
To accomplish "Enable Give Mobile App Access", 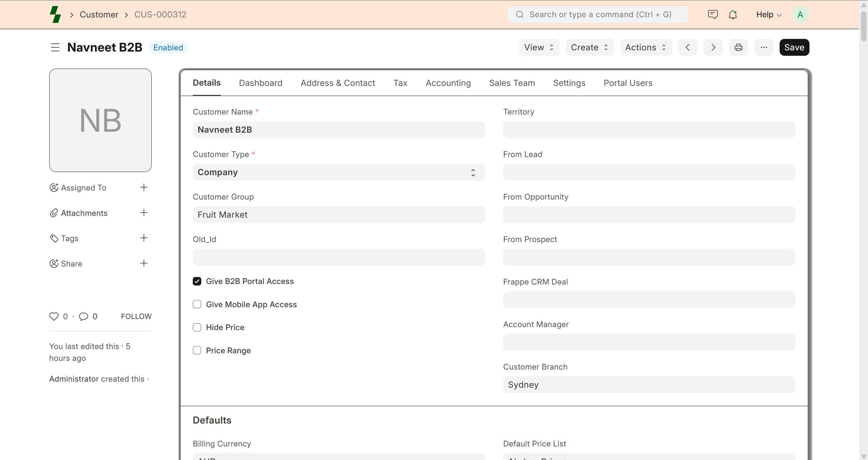I will point(197,304).
